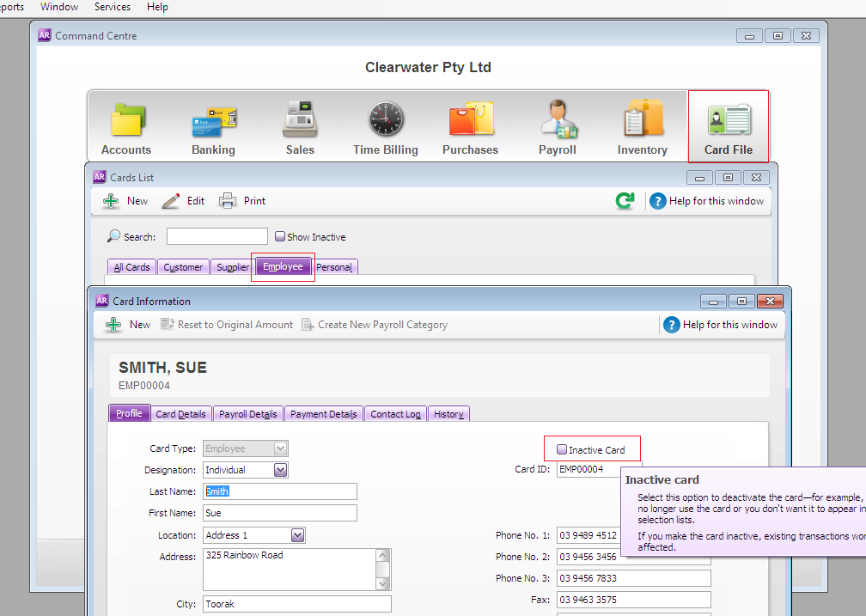Switch to the All Cards tab

click(x=131, y=267)
